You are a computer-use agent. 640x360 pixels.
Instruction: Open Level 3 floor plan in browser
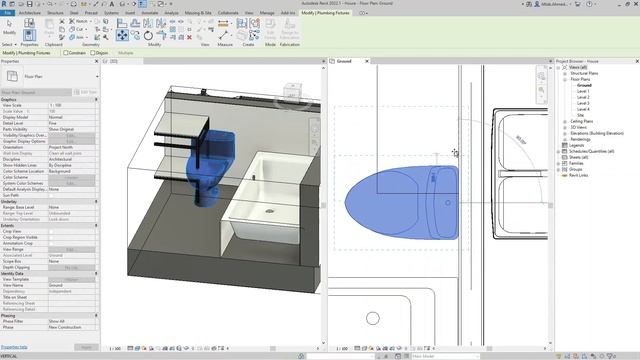[x=582, y=103]
